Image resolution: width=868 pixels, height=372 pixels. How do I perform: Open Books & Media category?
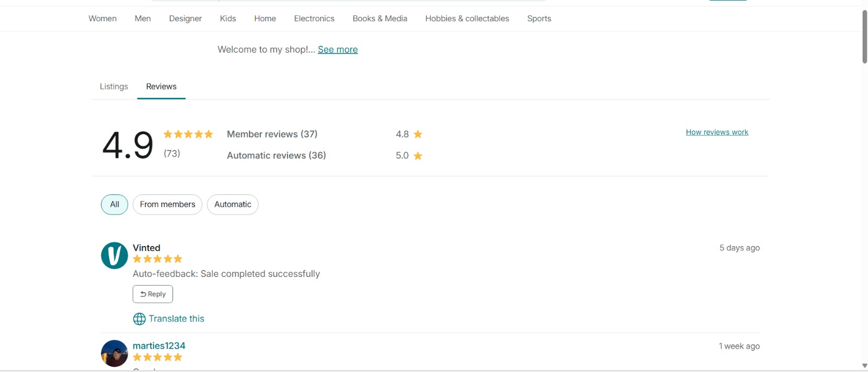(x=380, y=18)
